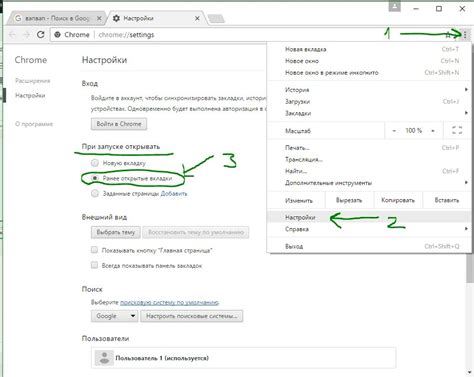
Task: Open Новое окно в режиме инкогнито
Action: 369,72
